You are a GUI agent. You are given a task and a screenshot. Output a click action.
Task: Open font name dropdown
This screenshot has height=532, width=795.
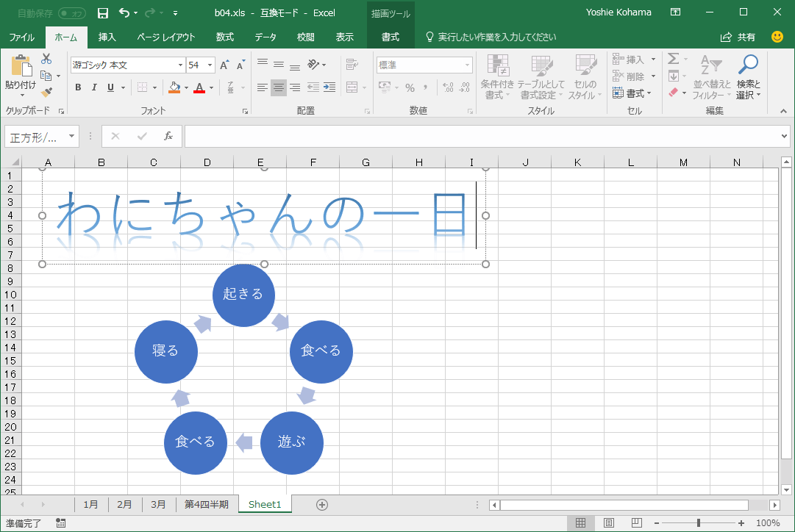[180, 65]
